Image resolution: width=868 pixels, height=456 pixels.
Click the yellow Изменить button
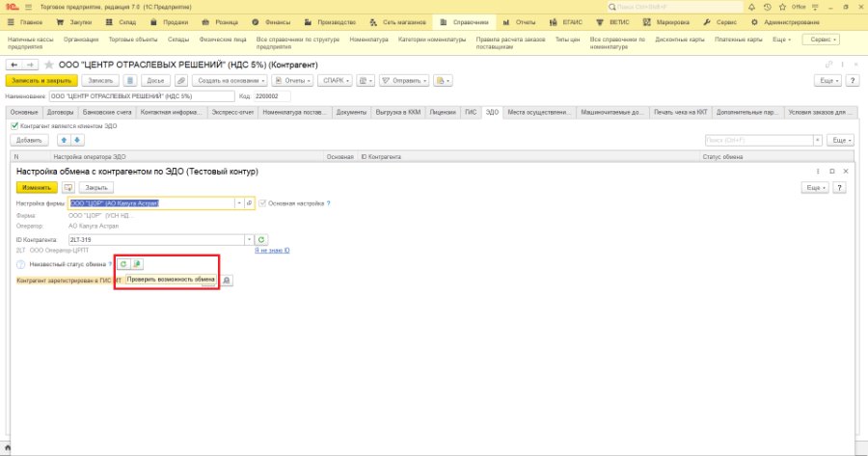click(37, 188)
